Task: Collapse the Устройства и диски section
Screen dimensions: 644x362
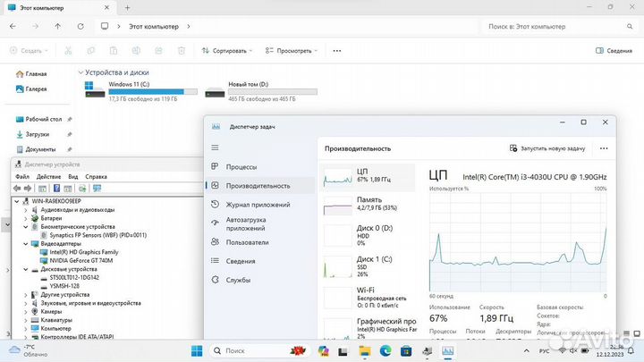Action: [80, 72]
